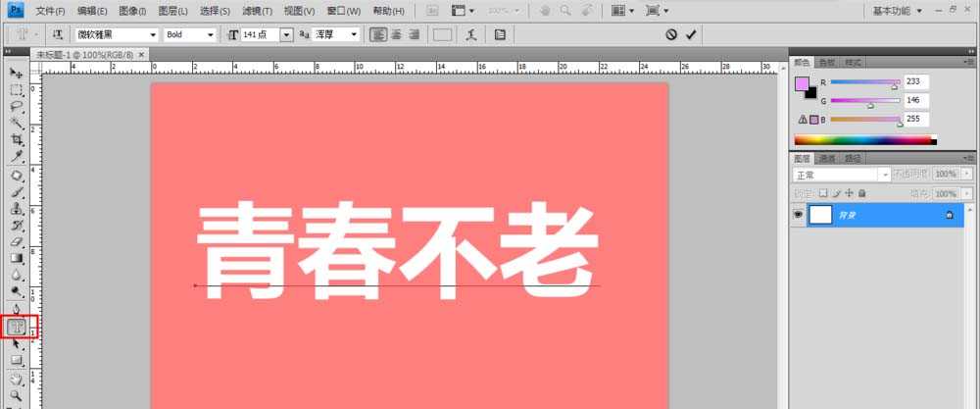980x409 pixels.
Task: Hide the 背景 layer with eye icon
Action: [799, 215]
